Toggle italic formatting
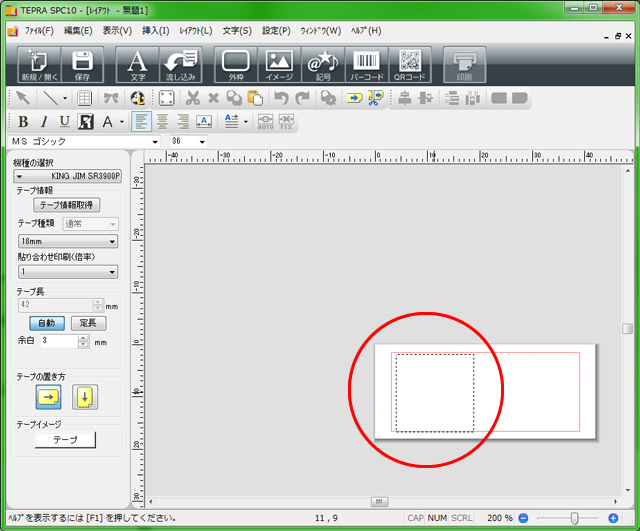Viewport: 640px width, 531px height. [x=44, y=122]
